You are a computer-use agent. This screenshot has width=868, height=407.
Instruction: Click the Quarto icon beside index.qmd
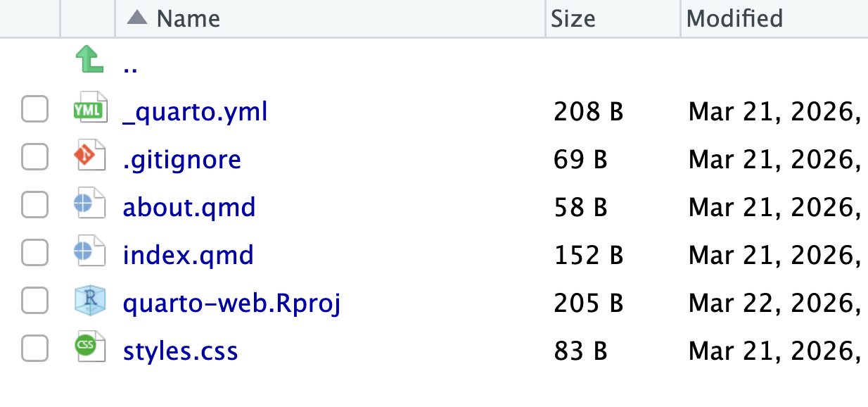tap(89, 253)
